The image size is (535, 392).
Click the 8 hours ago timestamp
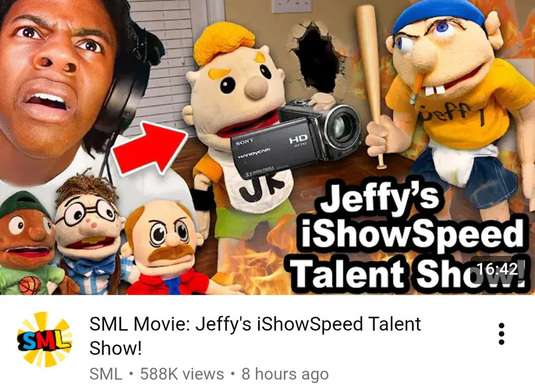285,374
